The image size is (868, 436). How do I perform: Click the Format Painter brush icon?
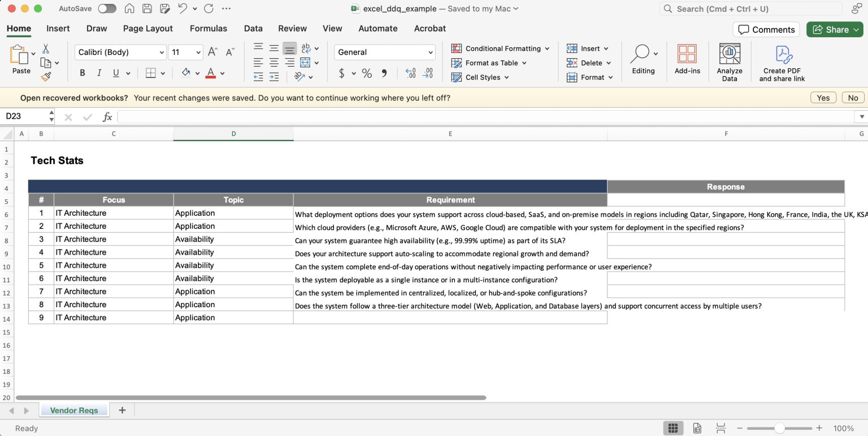(x=46, y=76)
